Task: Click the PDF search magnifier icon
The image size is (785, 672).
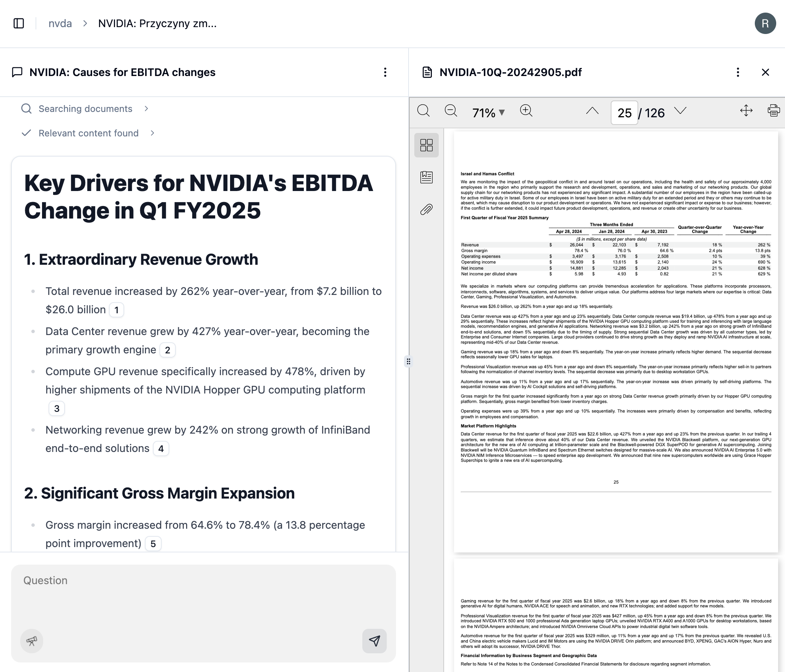Action: (x=423, y=111)
